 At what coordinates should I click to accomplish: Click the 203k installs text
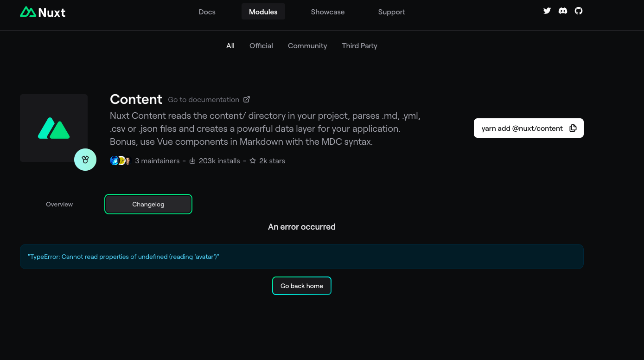[219, 161]
